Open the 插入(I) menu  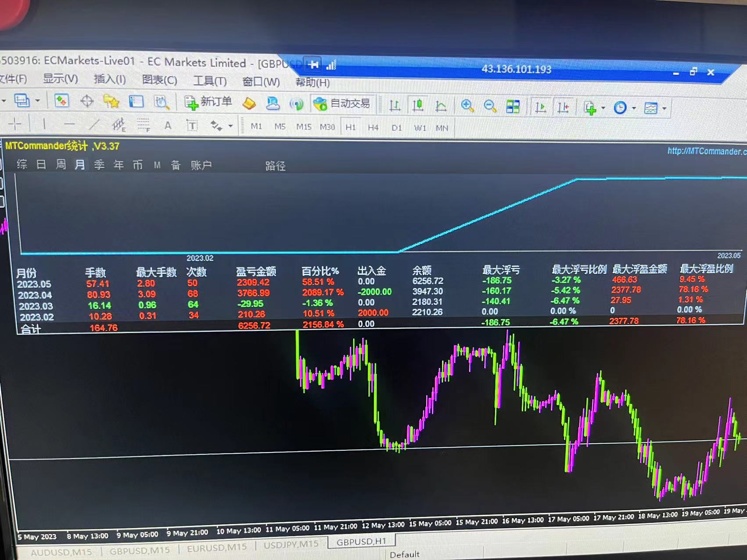pyautogui.click(x=110, y=79)
